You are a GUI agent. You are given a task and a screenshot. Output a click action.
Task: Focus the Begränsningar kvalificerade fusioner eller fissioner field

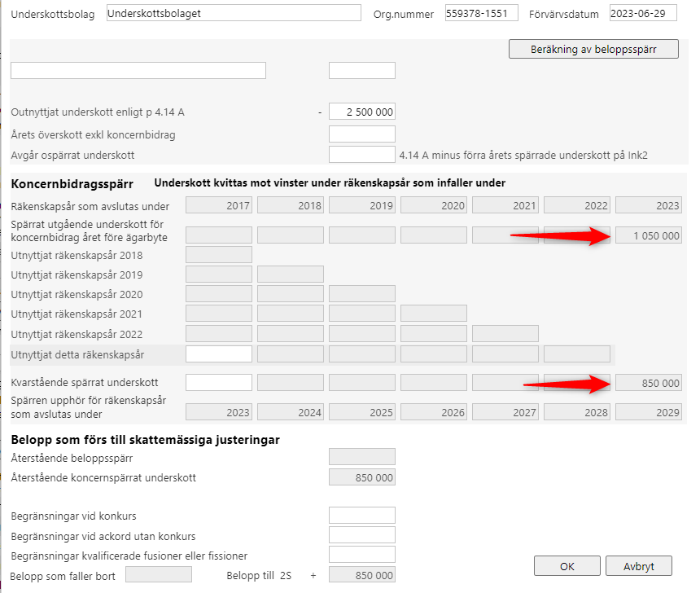[362, 555]
